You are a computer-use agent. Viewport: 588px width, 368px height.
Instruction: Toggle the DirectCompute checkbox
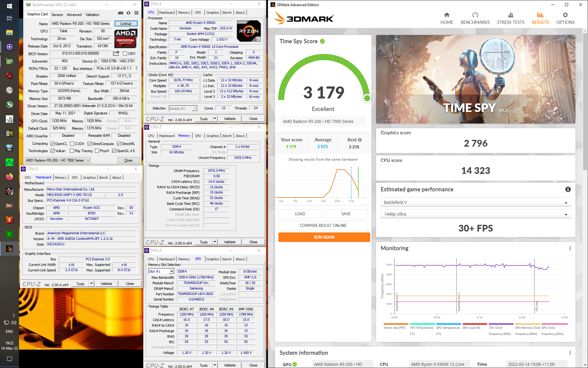pos(89,144)
